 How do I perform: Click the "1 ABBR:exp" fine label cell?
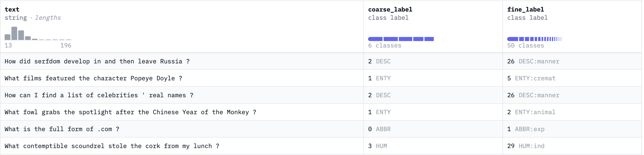click(525, 129)
